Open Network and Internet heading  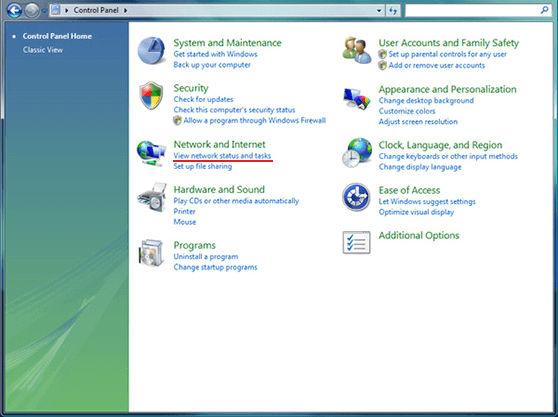coord(220,144)
